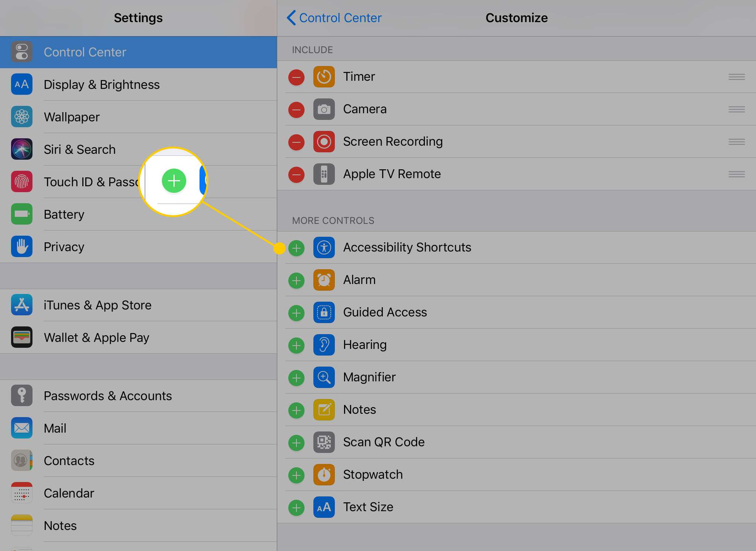756x551 pixels.
Task: Click the Mail envelope icon
Action: (22, 428)
